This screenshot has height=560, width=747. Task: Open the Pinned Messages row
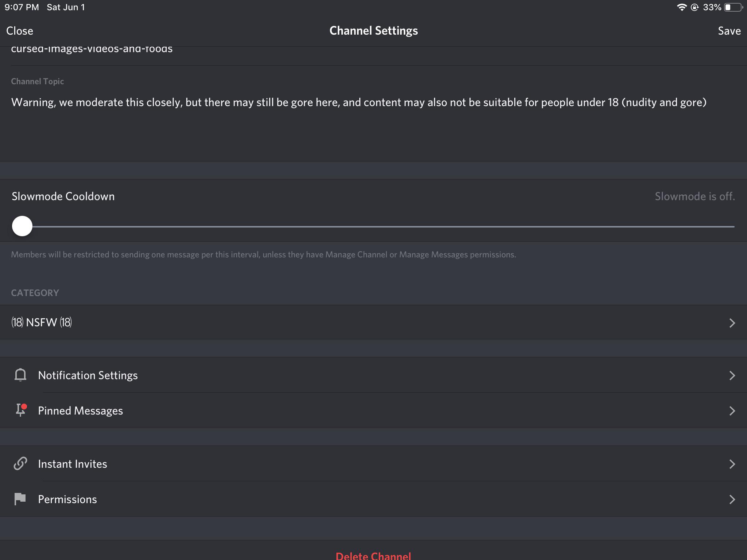[373, 410]
